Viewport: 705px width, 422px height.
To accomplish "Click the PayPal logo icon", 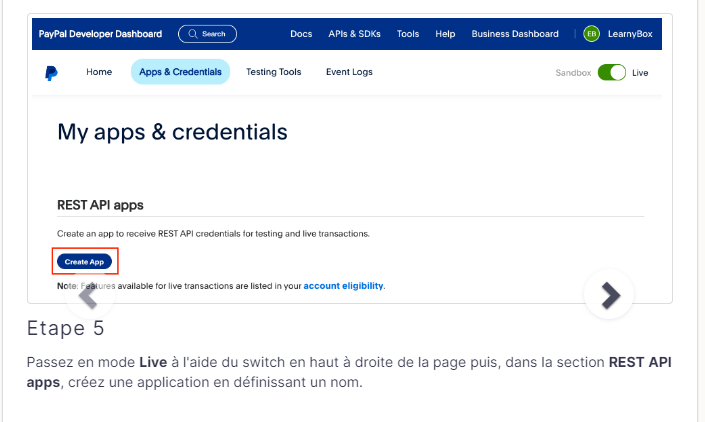I will [x=51, y=73].
